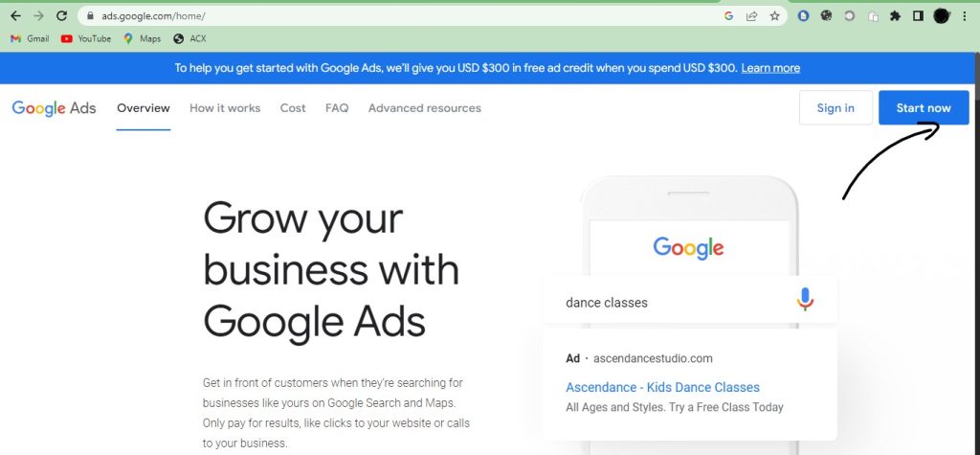The height and width of the screenshot is (455, 980).
Task: Go to the How it works tab
Action: click(x=225, y=108)
